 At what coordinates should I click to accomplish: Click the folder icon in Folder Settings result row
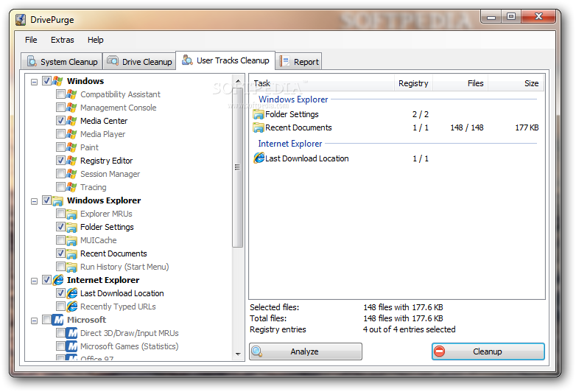(259, 114)
